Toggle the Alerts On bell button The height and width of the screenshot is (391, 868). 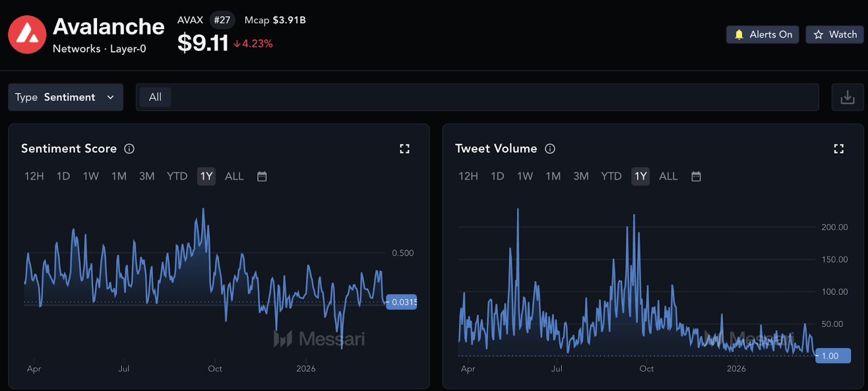click(x=762, y=35)
